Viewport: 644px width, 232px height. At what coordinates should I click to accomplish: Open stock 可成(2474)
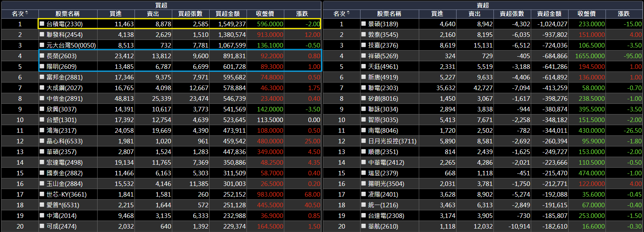point(61,226)
